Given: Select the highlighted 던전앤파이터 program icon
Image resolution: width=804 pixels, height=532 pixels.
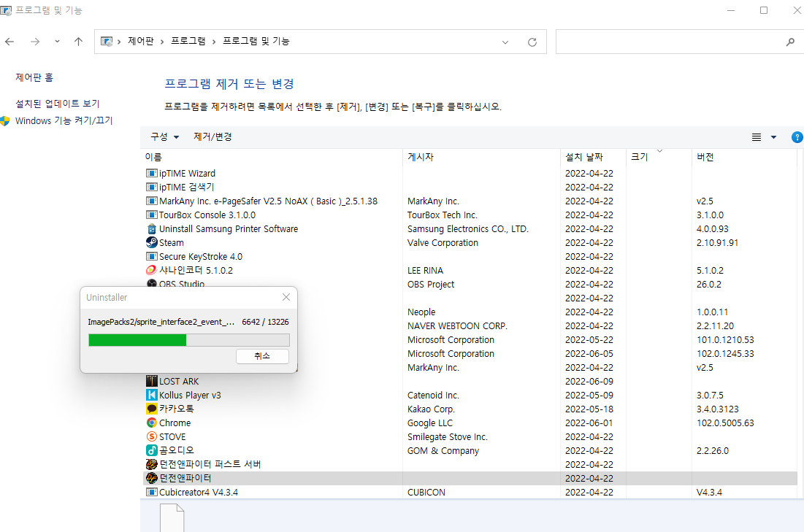Looking at the screenshot, I should tap(151, 478).
